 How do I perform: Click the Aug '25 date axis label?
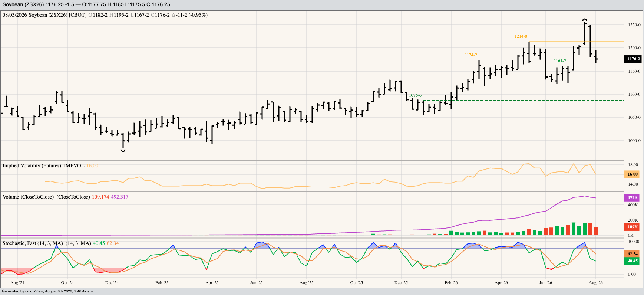coord(307,283)
